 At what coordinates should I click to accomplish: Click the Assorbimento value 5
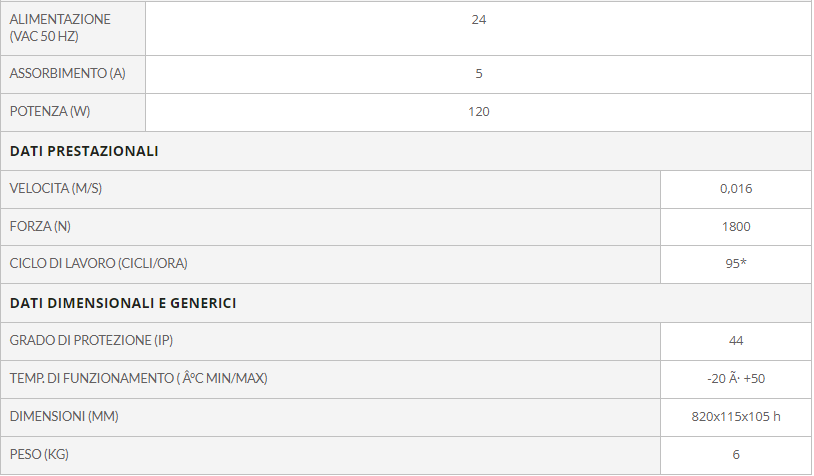pos(478,74)
